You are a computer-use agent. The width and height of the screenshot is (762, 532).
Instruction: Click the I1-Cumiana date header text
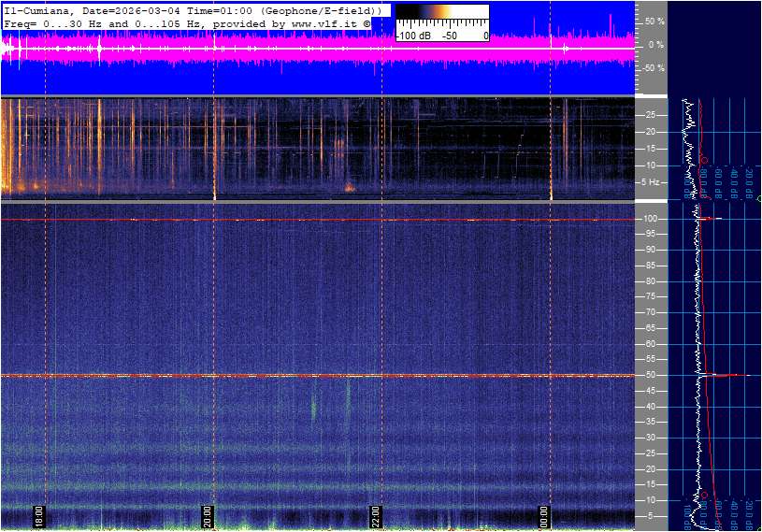point(93,9)
